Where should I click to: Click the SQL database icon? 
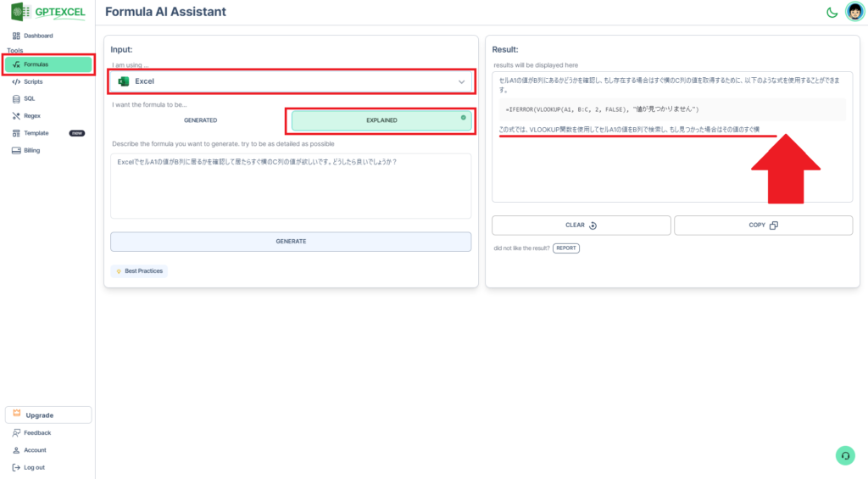16,98
